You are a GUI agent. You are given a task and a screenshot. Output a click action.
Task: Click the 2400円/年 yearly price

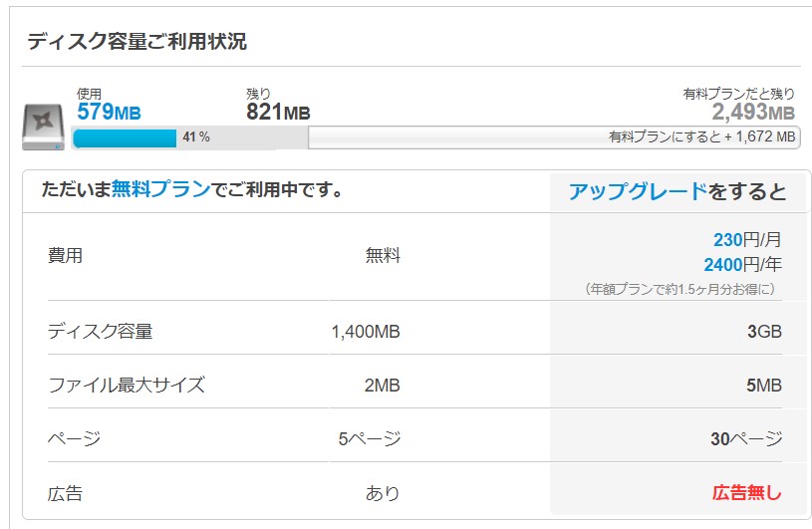point(742,264)
